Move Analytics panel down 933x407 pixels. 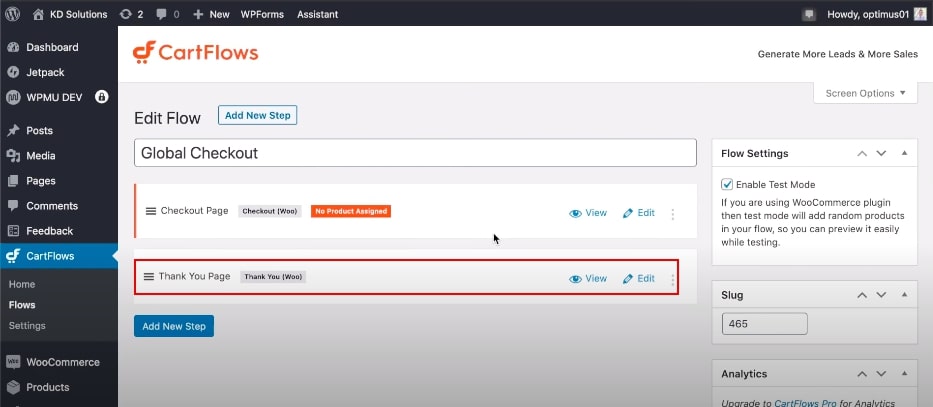pos(881,374)
